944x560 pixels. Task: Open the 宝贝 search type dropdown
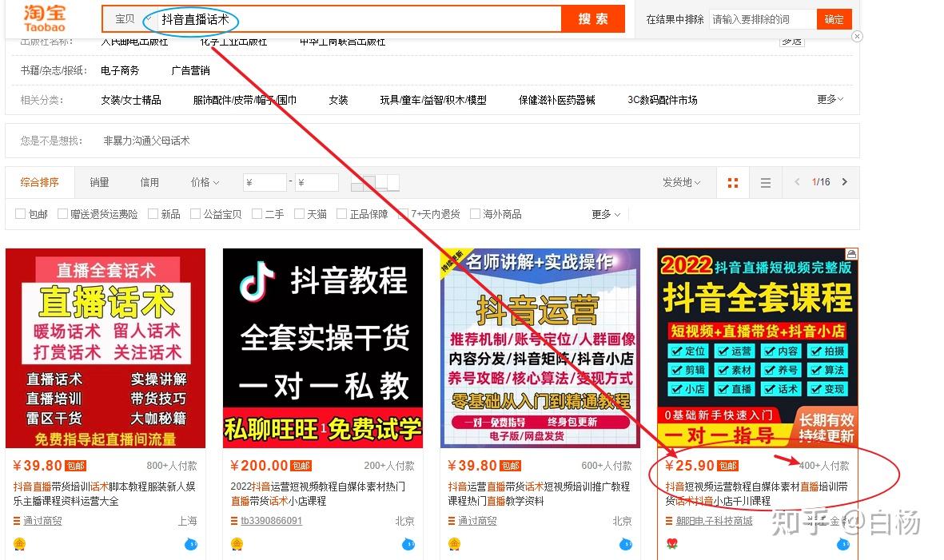132,19
